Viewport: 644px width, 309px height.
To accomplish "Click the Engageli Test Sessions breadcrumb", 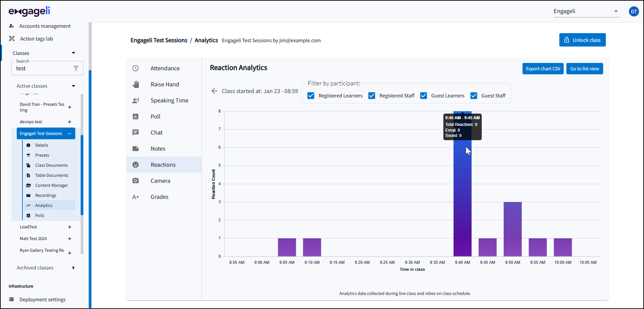I will coord(159,40).
